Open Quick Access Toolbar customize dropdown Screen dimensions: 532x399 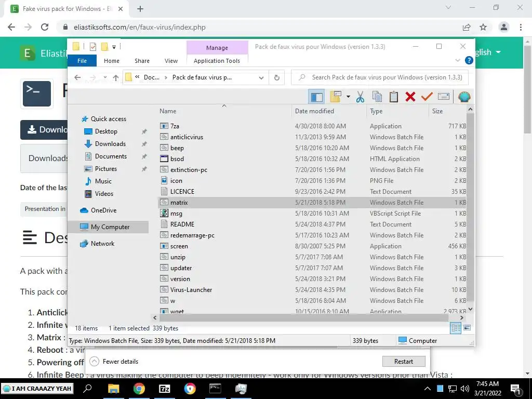click(114, 47)
